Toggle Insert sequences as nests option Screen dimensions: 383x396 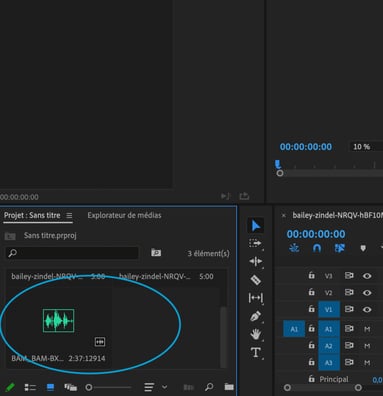(294, 248)
